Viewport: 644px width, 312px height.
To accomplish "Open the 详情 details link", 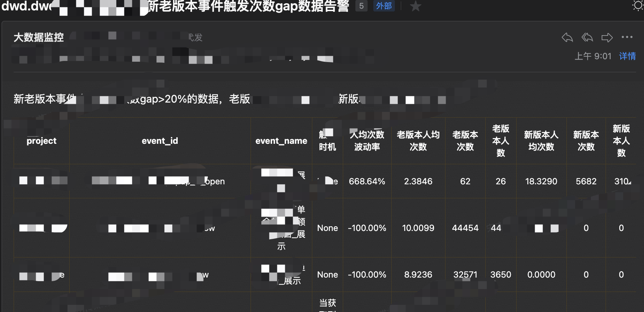I will 627,56.
